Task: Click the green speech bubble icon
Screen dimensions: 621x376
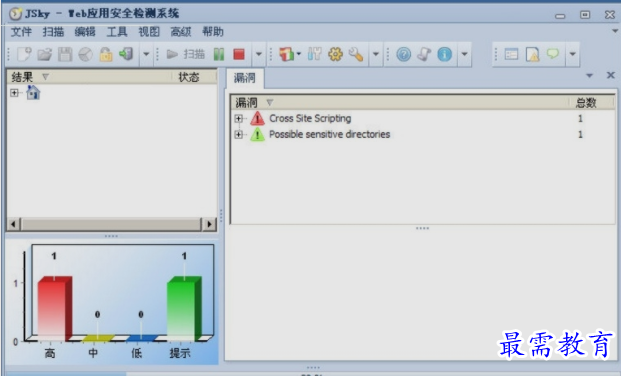Action: (553, 53)
